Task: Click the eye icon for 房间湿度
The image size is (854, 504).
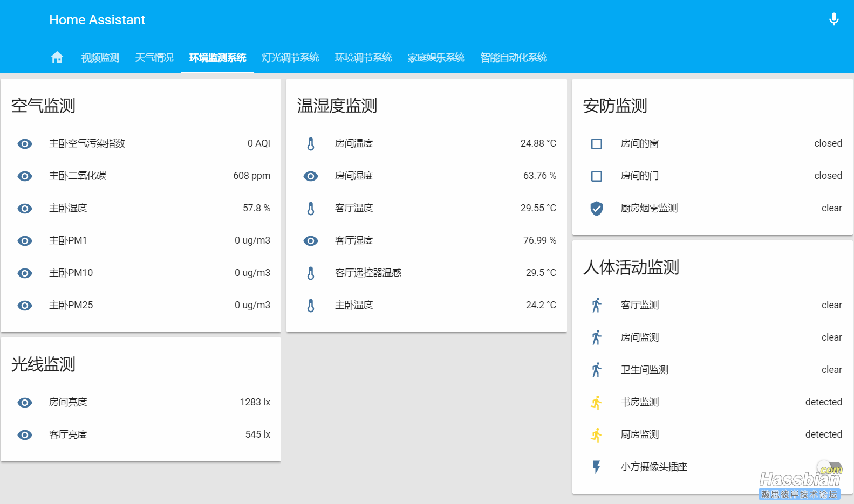Action: [x=311, y=176]
